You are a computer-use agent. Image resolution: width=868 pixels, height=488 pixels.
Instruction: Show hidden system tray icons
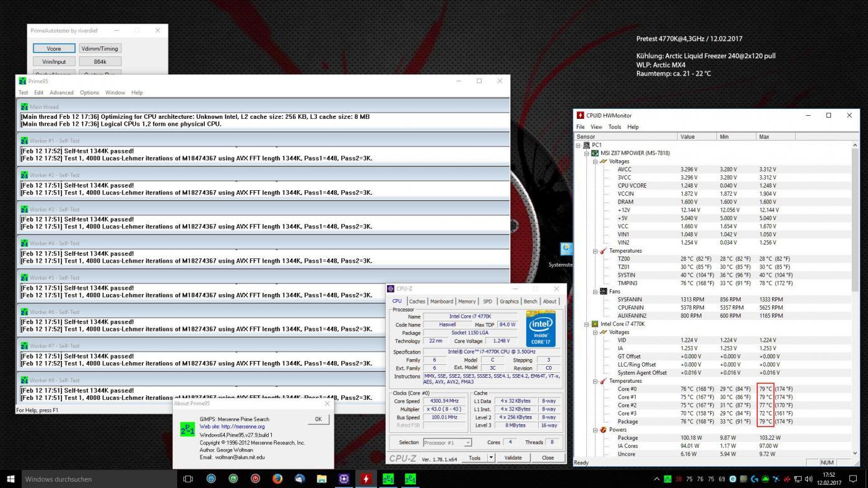pyautogui.click(x=656, y=479)
